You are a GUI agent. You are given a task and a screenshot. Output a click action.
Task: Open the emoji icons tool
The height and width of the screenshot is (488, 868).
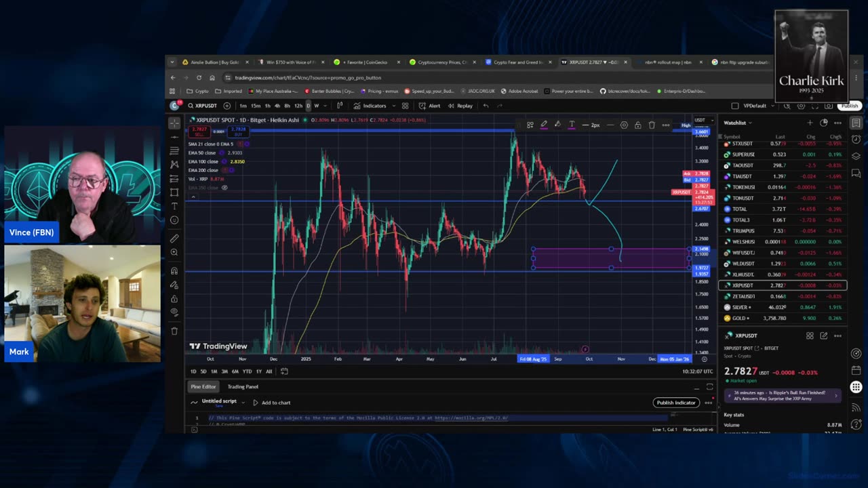174,220
